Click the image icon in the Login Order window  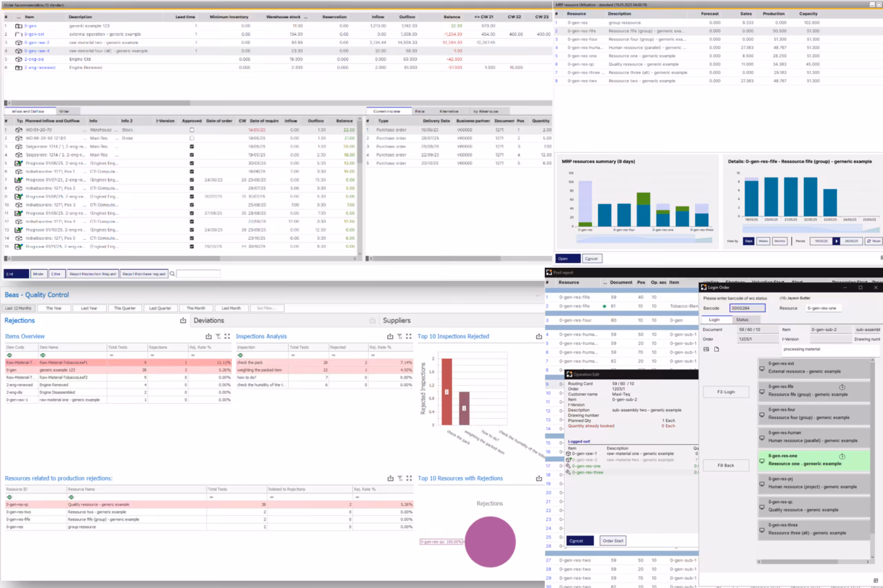click(706, 349)
